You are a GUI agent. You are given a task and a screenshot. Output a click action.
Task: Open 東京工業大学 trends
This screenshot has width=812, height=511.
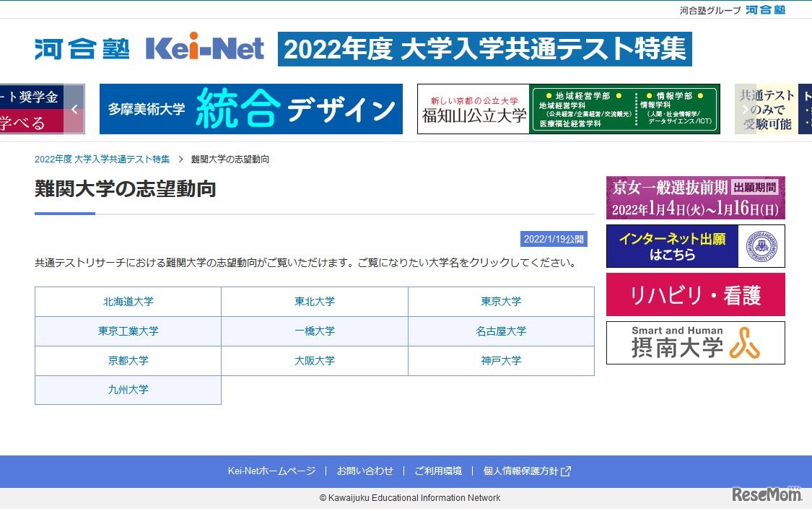pyautogui.click(x=128, y=331)
